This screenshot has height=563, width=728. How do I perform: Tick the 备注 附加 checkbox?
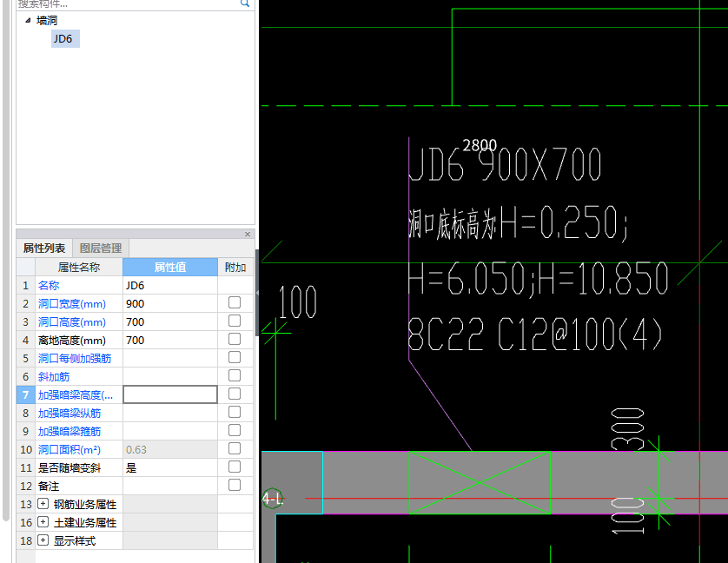(x=235, y=485)
